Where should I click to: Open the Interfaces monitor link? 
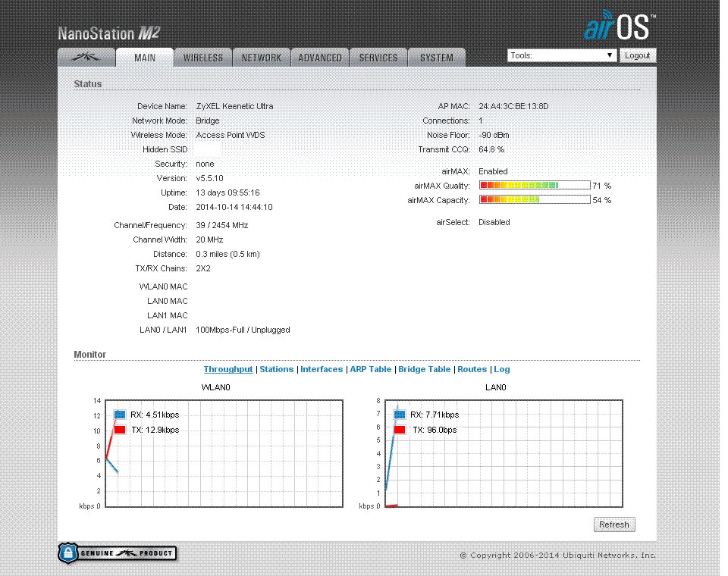click(x=322, y=369)
